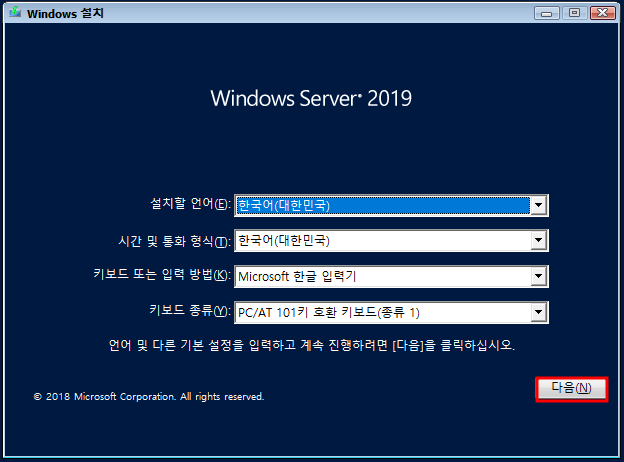Click the 설치할 언어(E) label

click(x=190, y=203)
